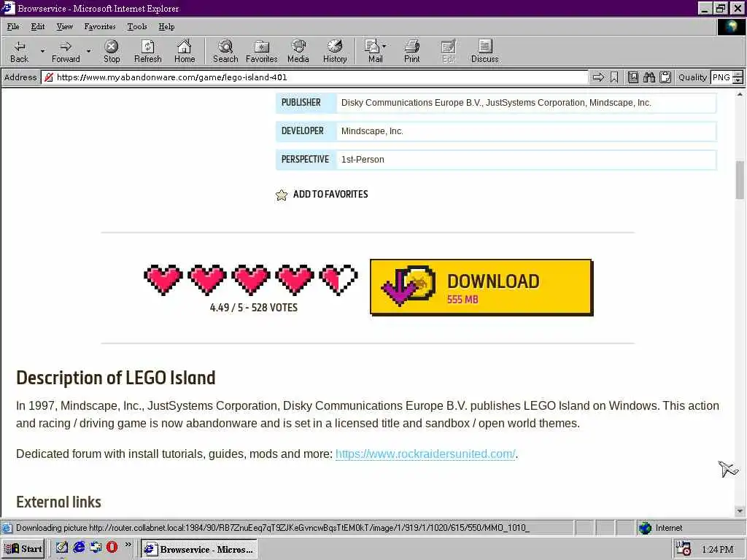
Task: Open the Help menu
Action: tap(166, 27)
